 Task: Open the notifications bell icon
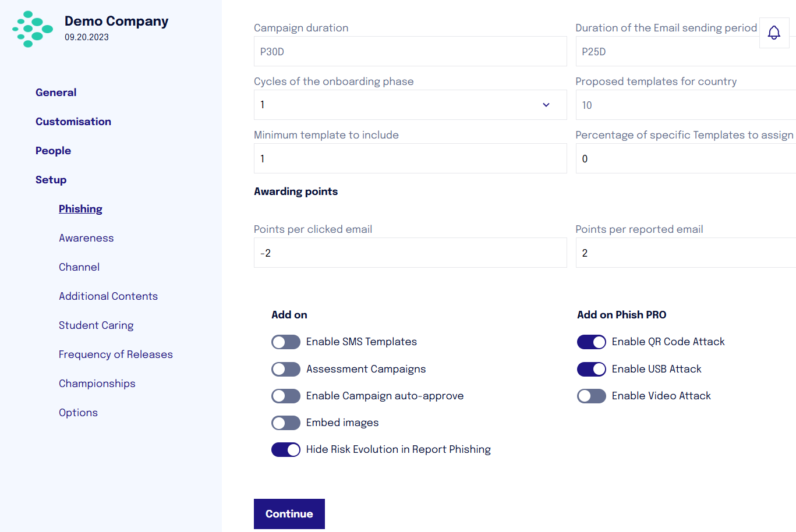[774, 33]
